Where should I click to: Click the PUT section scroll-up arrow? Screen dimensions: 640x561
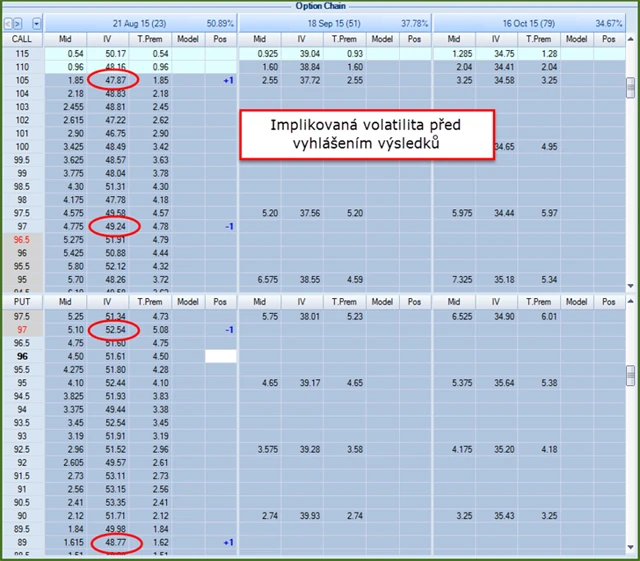pos(631,301)
